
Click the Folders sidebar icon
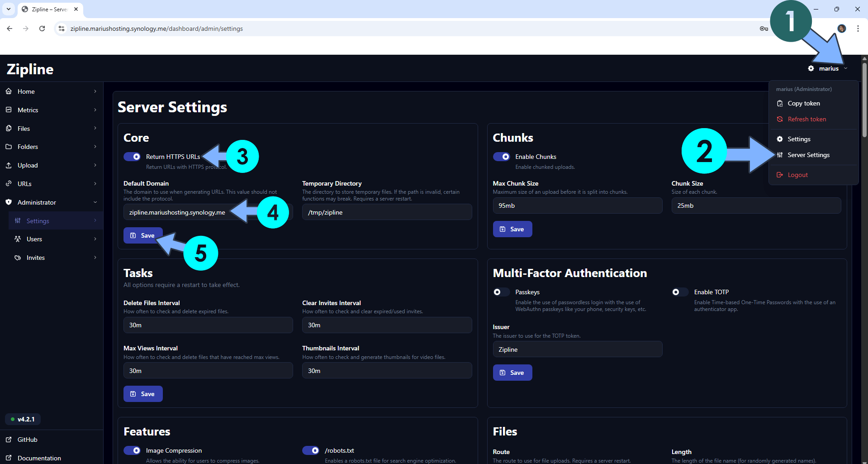pos(9,147)
